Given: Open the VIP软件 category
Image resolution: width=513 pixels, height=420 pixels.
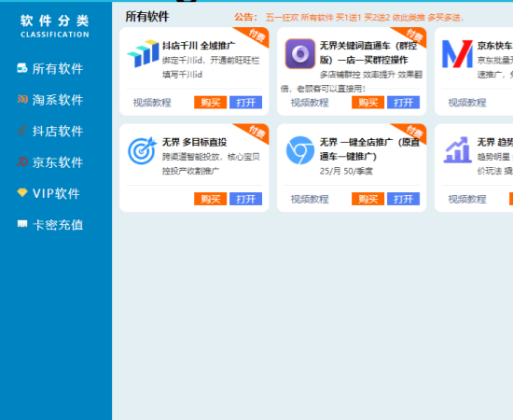Looking at the screenshot, I should pos(56,193).
